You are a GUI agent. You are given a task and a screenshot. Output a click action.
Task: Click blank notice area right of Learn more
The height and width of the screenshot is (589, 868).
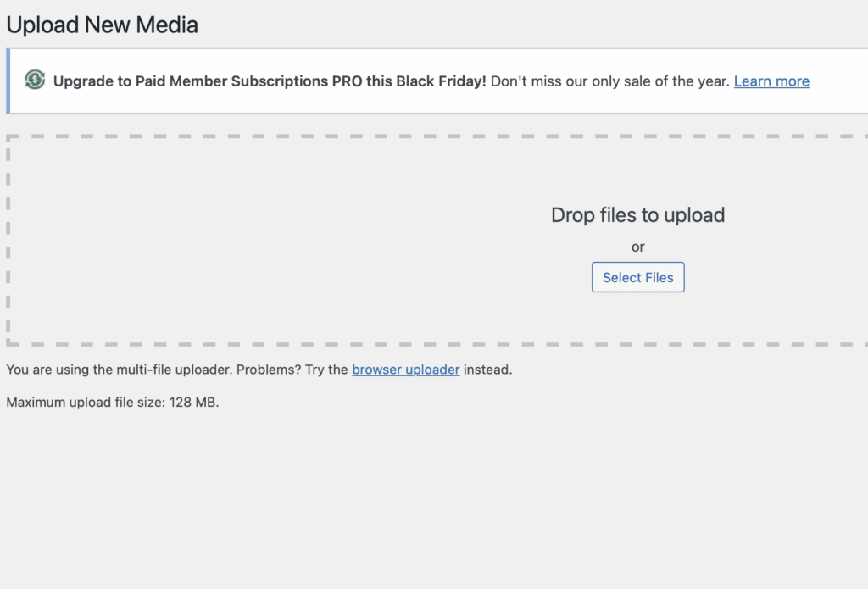tap(837, 81)
